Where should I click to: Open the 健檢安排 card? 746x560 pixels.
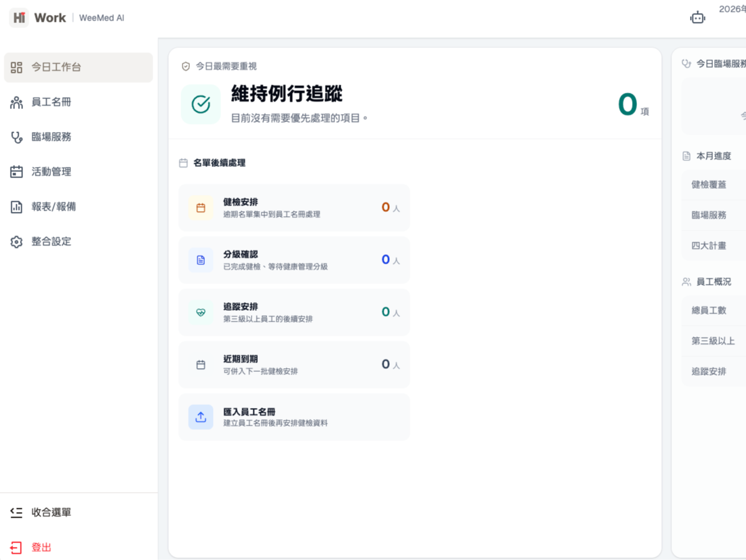294,208
